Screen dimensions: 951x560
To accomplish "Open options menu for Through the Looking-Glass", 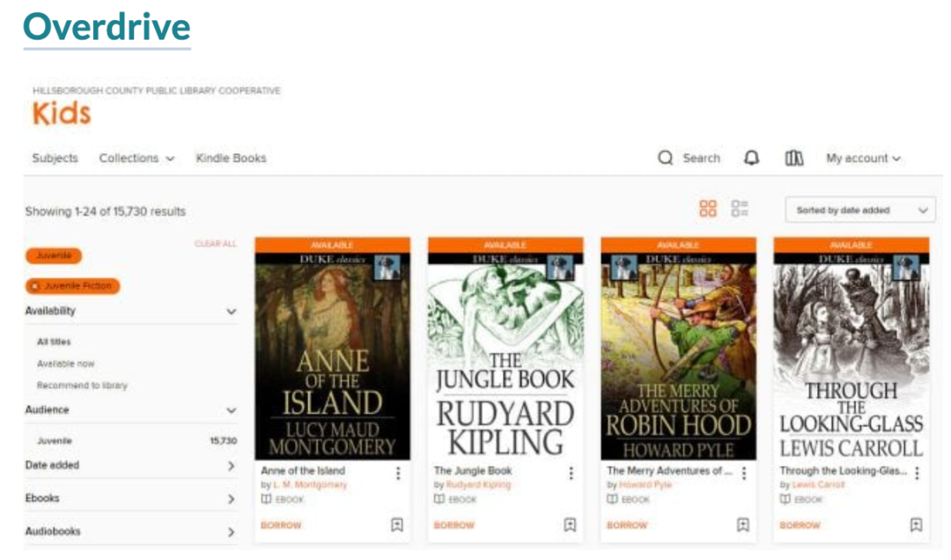I will click(917, 473).
